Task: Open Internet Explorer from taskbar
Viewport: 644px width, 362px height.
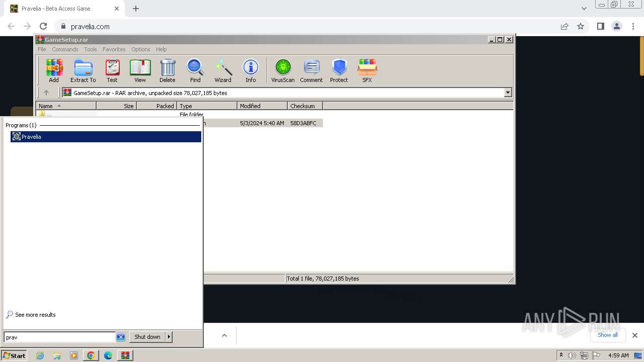Action: [40, 355]
